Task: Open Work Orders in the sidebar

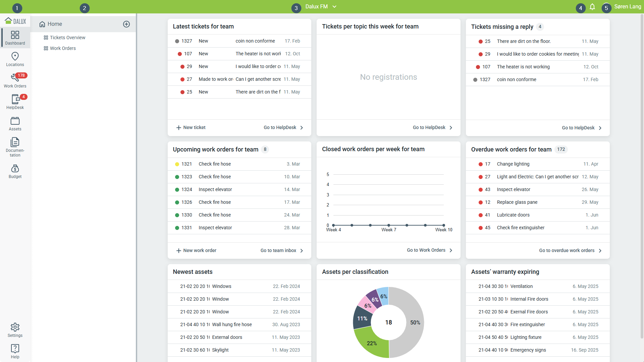Action: [x=15, y=80]
